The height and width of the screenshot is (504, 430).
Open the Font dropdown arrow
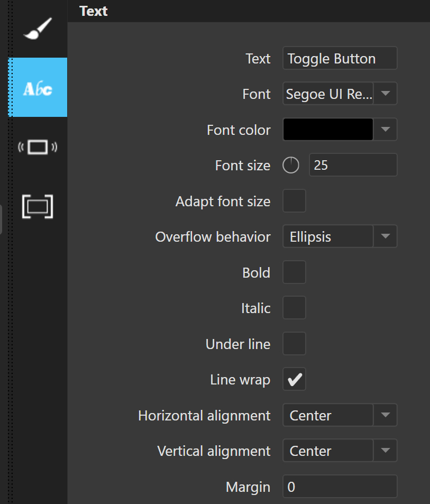click(386, 94)
